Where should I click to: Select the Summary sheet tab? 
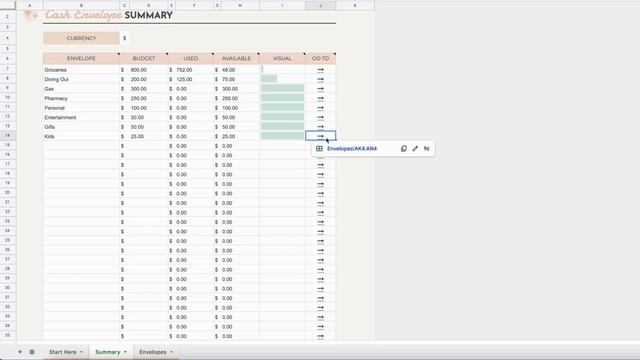pyautogui.click(x=108, y=352)
